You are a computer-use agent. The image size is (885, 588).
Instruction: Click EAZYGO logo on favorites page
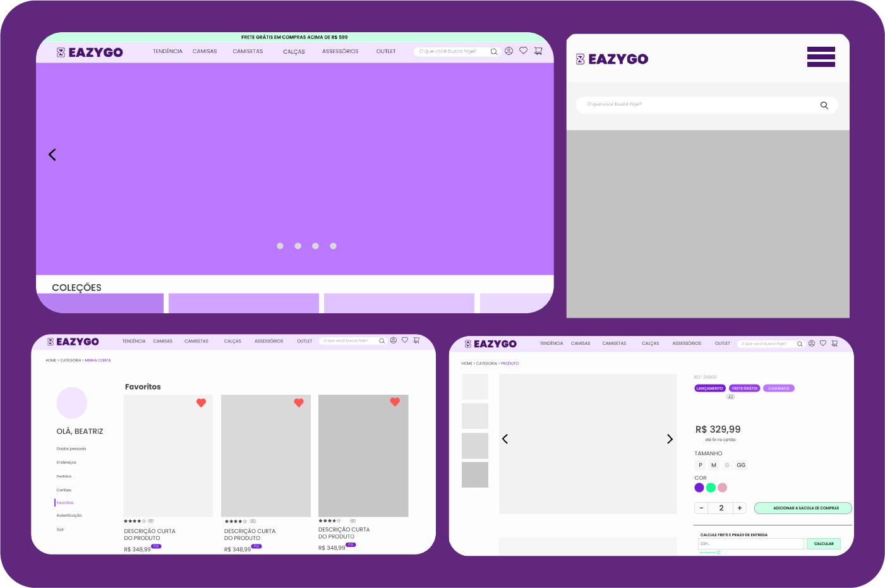click(x=73, y=342)
